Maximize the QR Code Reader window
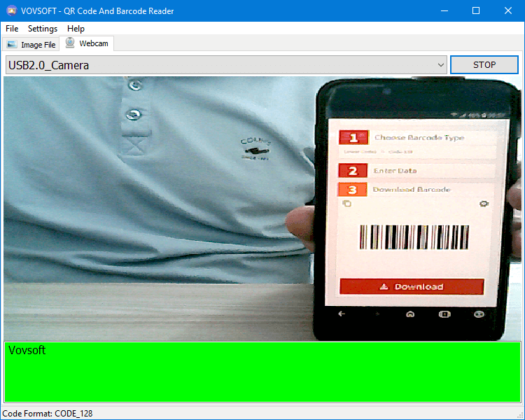The height and width of the screenshot is (420, 525). [x=476, y=10]
